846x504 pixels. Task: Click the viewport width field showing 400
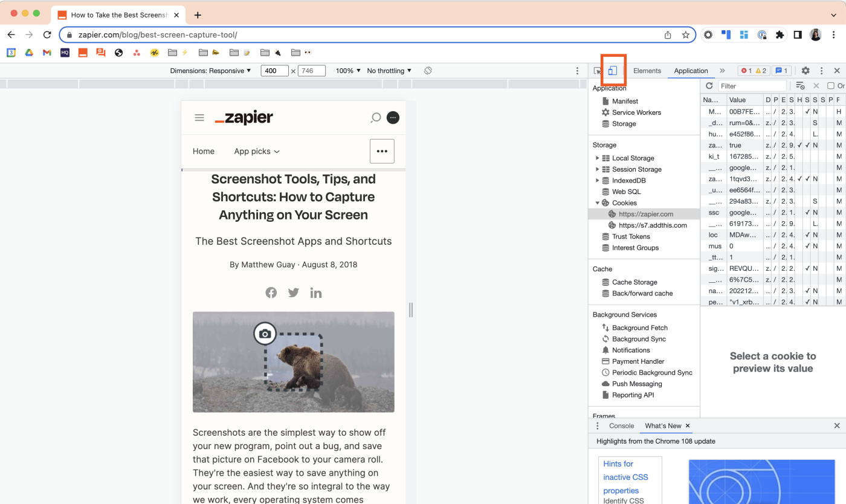coord(274,71)
